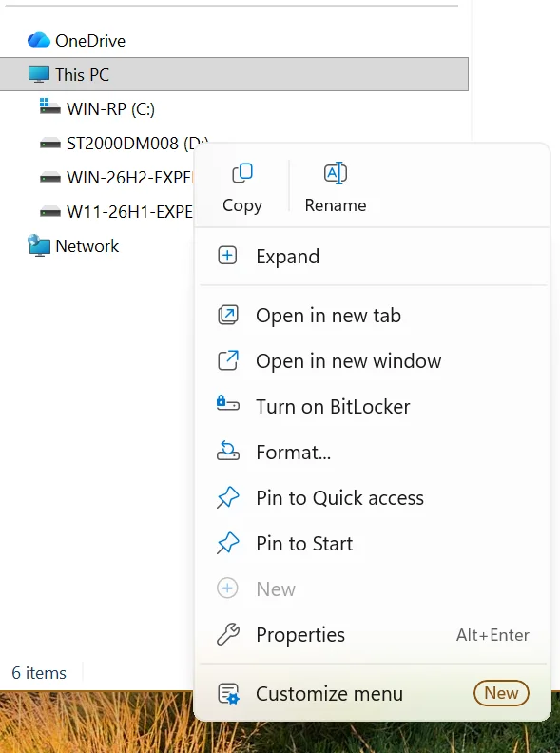Select Network in the navigation pane
This screenshot has height=753, width=560.
[87, 246]
